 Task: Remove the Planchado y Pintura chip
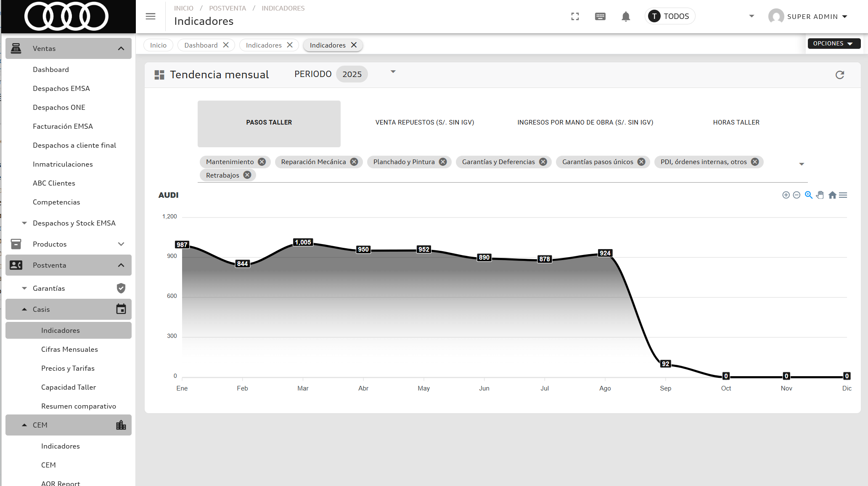point(443,162)
